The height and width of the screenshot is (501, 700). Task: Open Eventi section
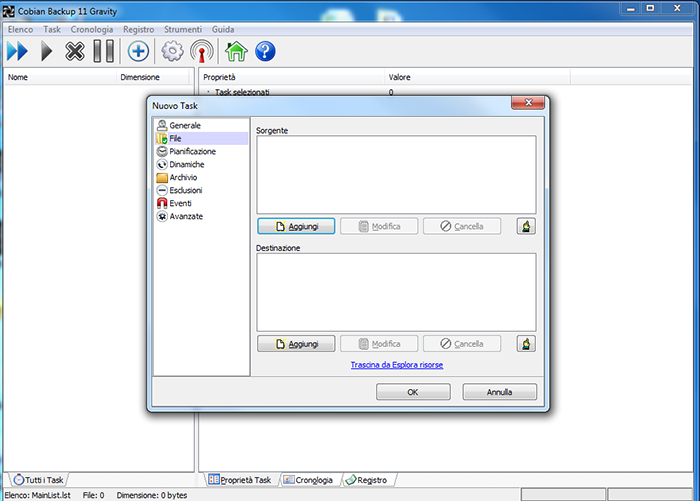tap(201, 203)
